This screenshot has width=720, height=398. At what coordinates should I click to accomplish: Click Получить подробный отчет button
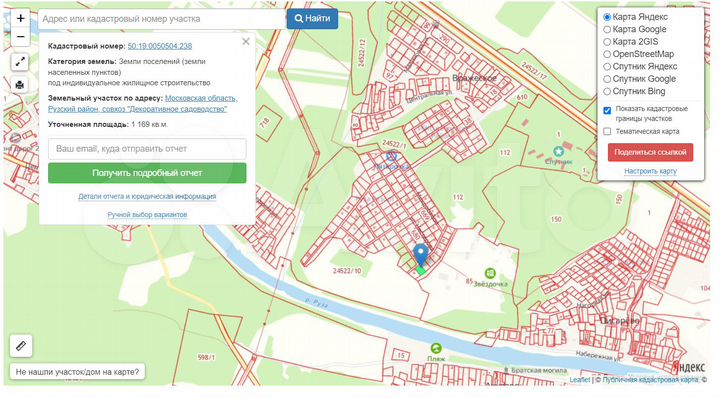(x=147, y=173)
